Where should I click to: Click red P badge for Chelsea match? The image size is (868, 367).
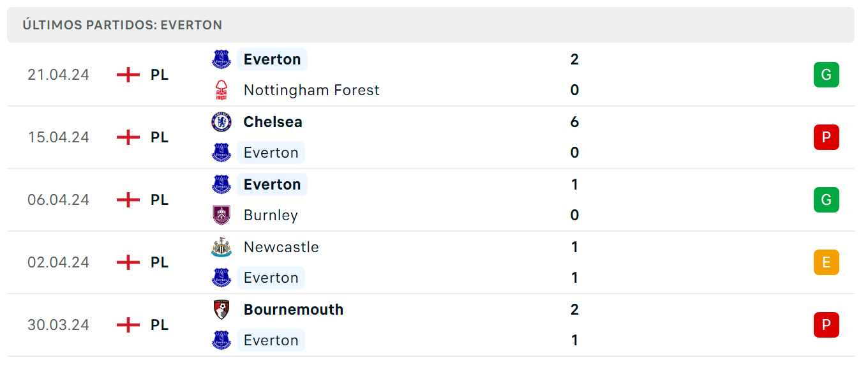tap(827, 137)
